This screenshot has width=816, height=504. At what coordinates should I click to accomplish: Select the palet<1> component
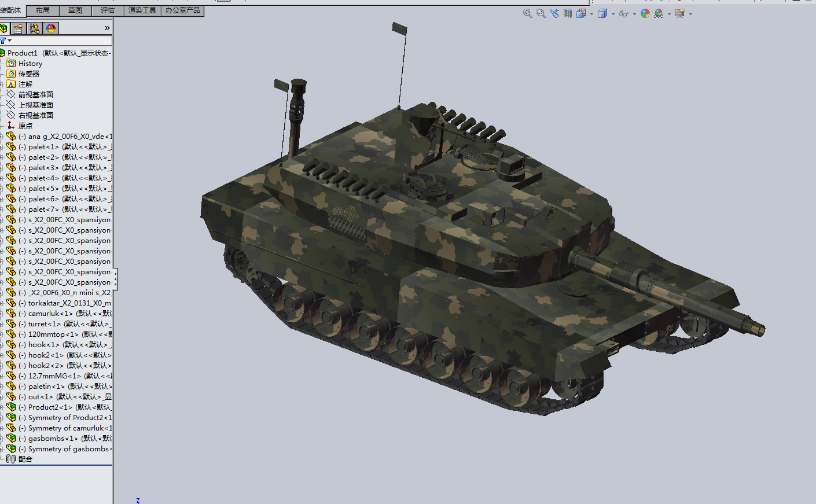click(x=59, y=147)
